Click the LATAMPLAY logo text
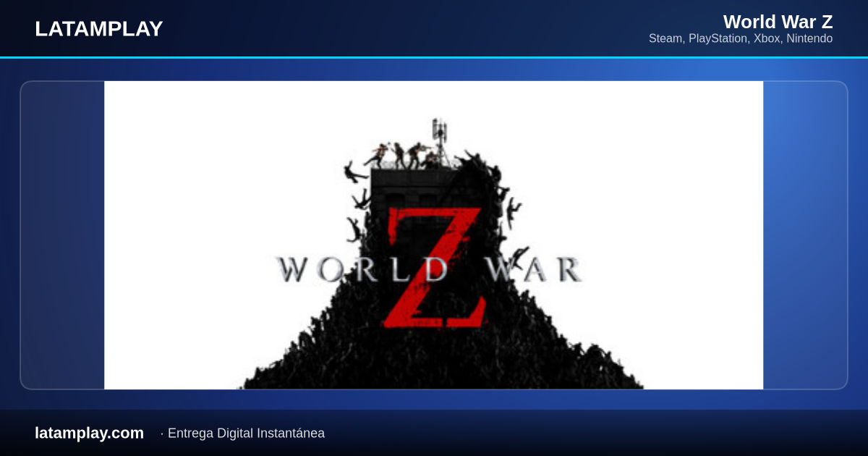868x456 pixels. coord(99,29)
